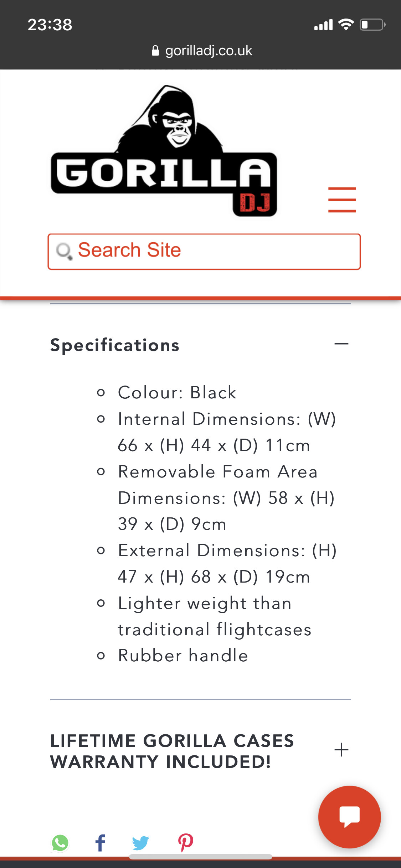Screen dimensions: 401x868
Task: Tap the home indicator bar at bottom
Action: click(x=201, y=857)
